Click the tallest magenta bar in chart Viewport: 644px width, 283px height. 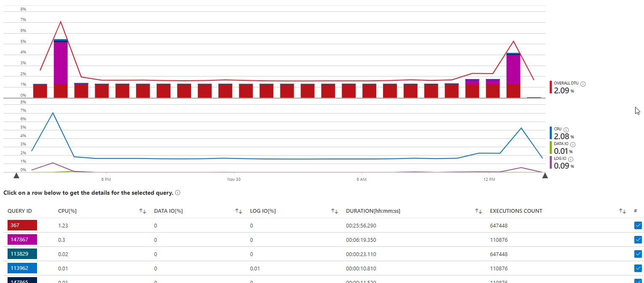(61, 63)
